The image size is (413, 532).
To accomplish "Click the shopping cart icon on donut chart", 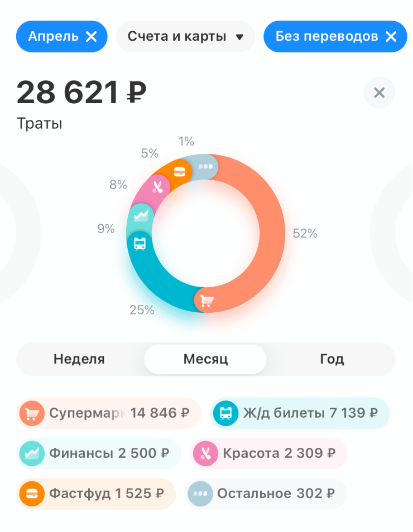I will (x=207, y=300).
